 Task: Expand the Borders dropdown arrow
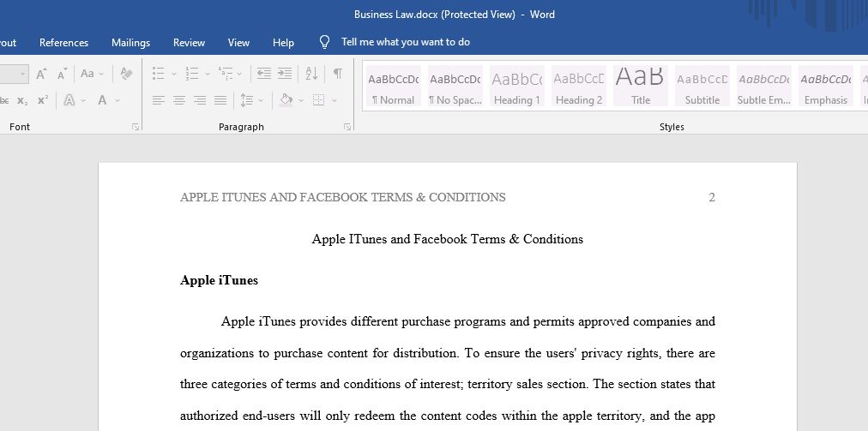[x=335, y=101]
